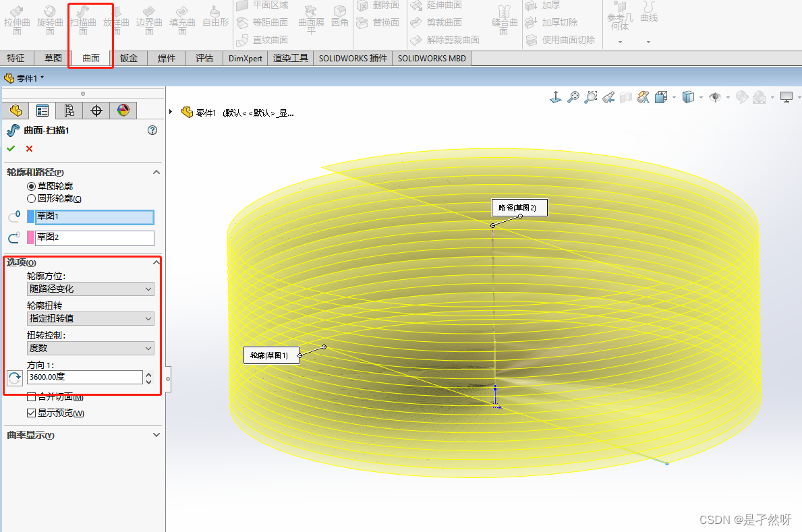Click the twist angle field 3600.00度
Image resolution: width=802 pixels, height=532 pixels.
click(x=84, y=377)
